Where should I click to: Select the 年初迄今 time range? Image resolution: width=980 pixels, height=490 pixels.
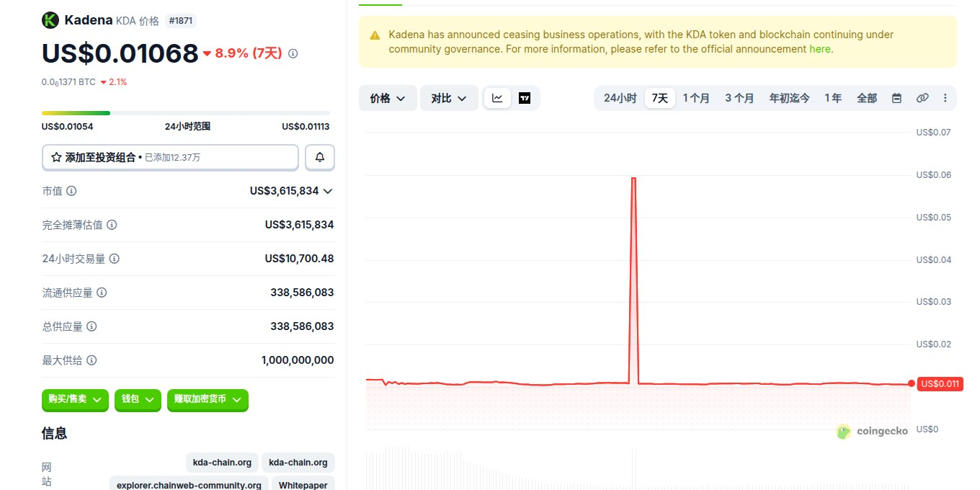point(789,98)
